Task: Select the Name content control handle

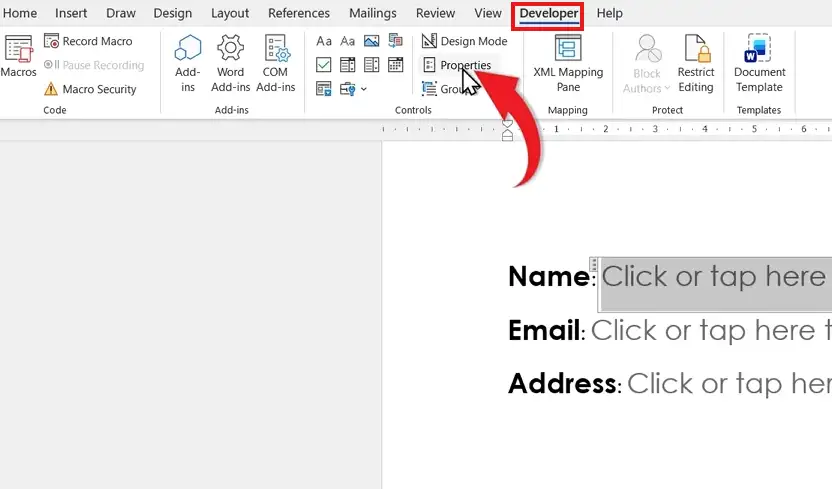Action: 594,264
